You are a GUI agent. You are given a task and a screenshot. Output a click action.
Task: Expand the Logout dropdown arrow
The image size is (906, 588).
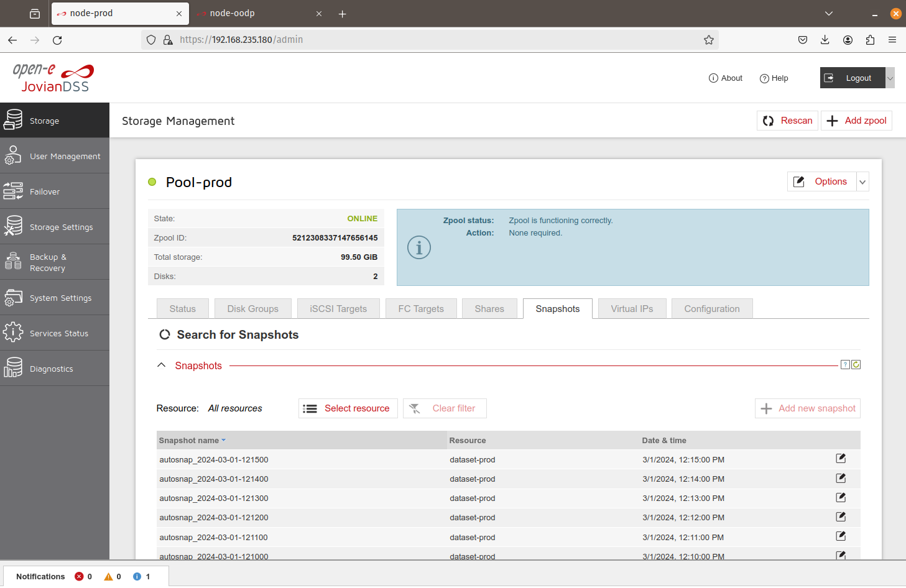click(890, 78)
